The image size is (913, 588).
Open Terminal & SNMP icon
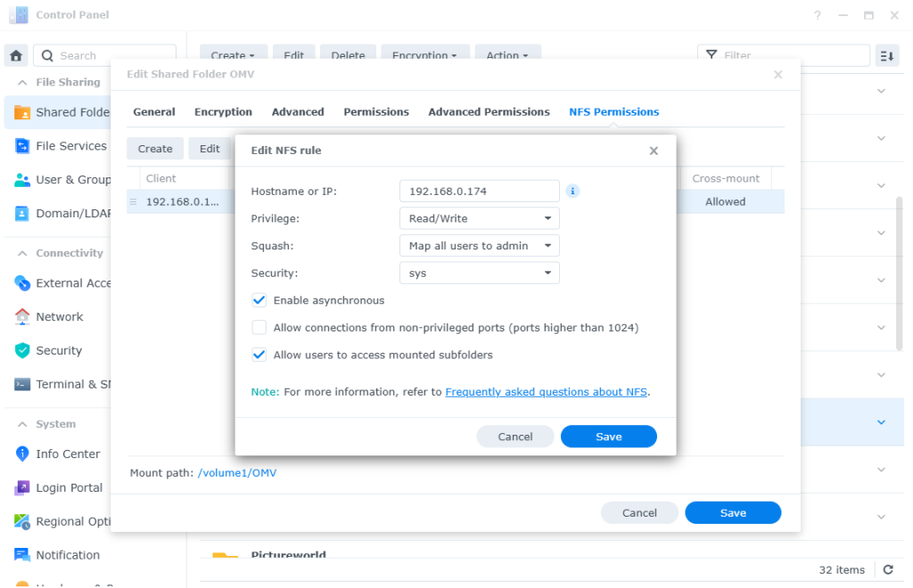(x=22, y=385)
